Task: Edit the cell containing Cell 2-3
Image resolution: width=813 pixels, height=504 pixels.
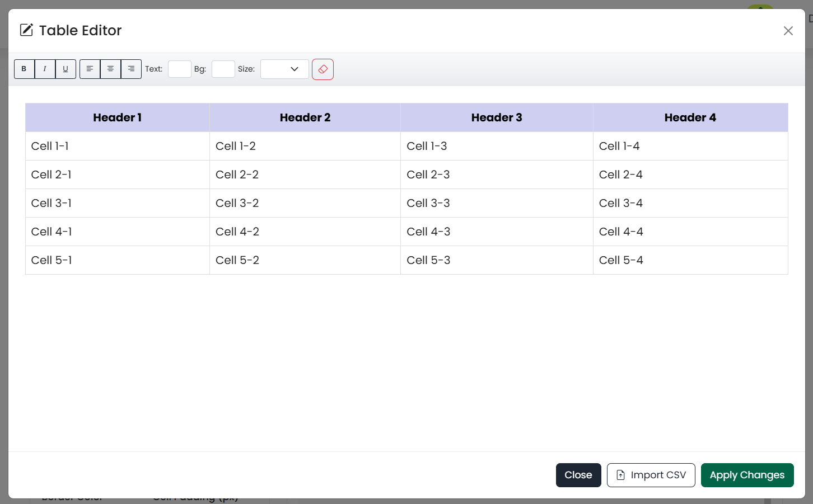Action: coord(497,175)
